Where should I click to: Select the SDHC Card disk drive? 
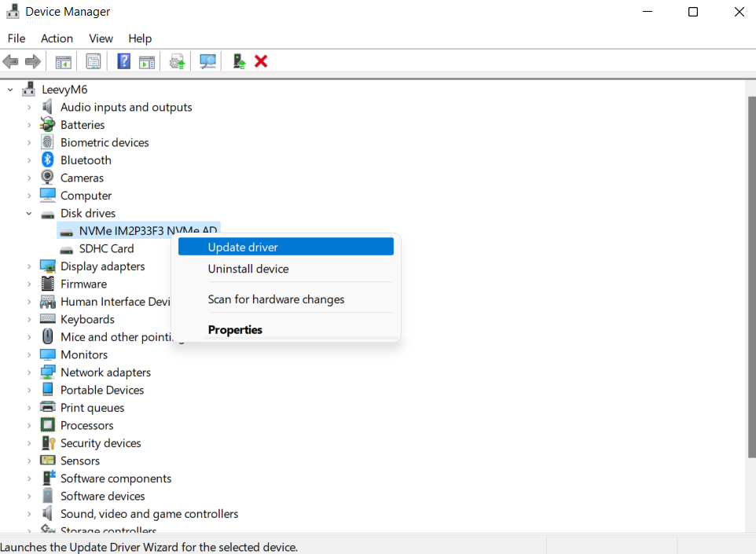pos(106,248)
